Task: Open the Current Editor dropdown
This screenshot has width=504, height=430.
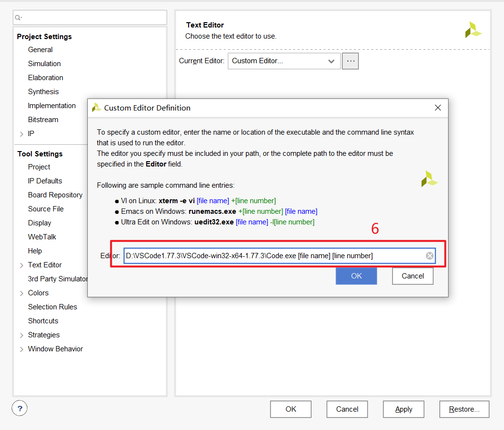Action: (284, 61)
